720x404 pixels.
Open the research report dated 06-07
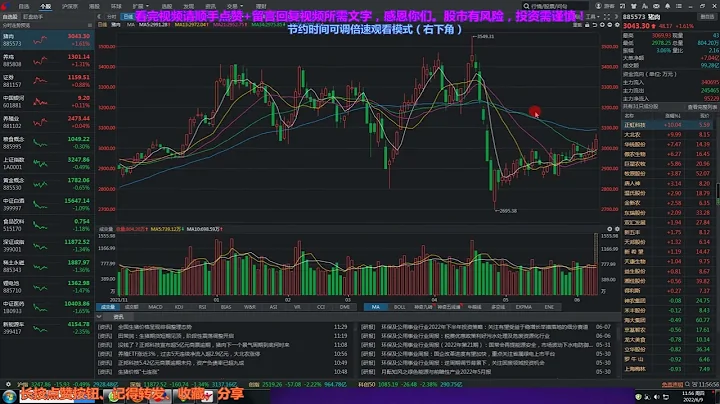pos(485,327)
